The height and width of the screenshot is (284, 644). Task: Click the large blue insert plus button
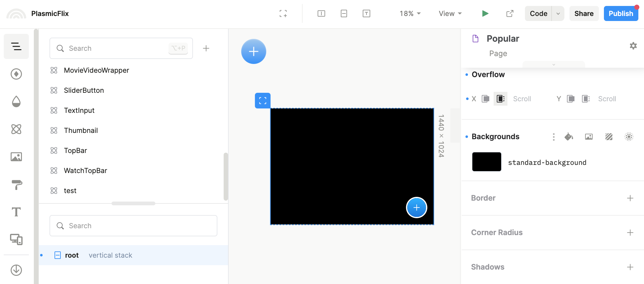(254, 51)
